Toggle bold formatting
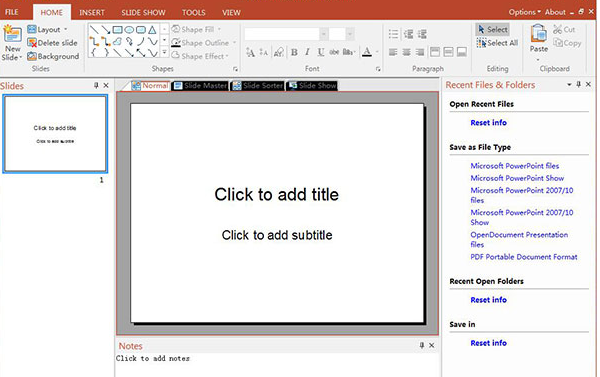600x377 pixels. (294, 52)
